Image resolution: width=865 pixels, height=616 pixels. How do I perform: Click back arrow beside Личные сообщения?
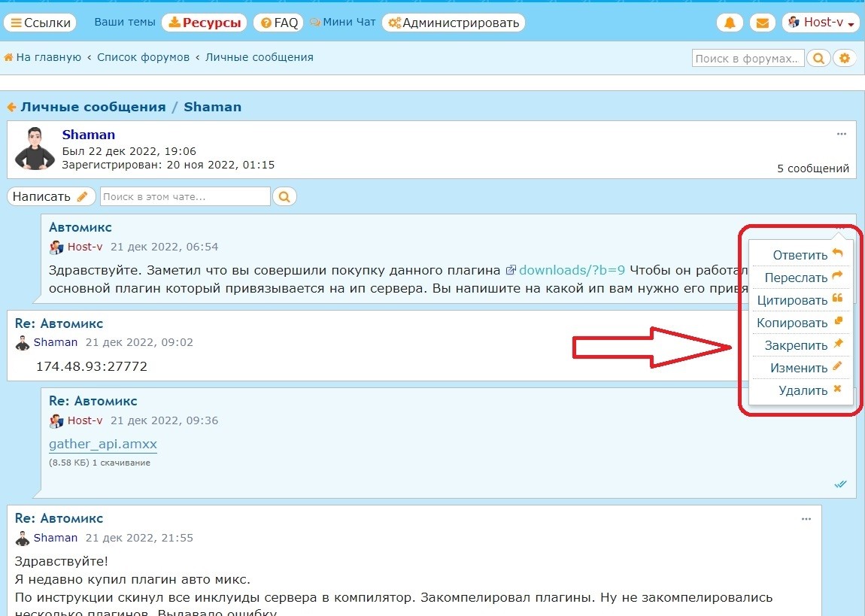pos(12,107)
